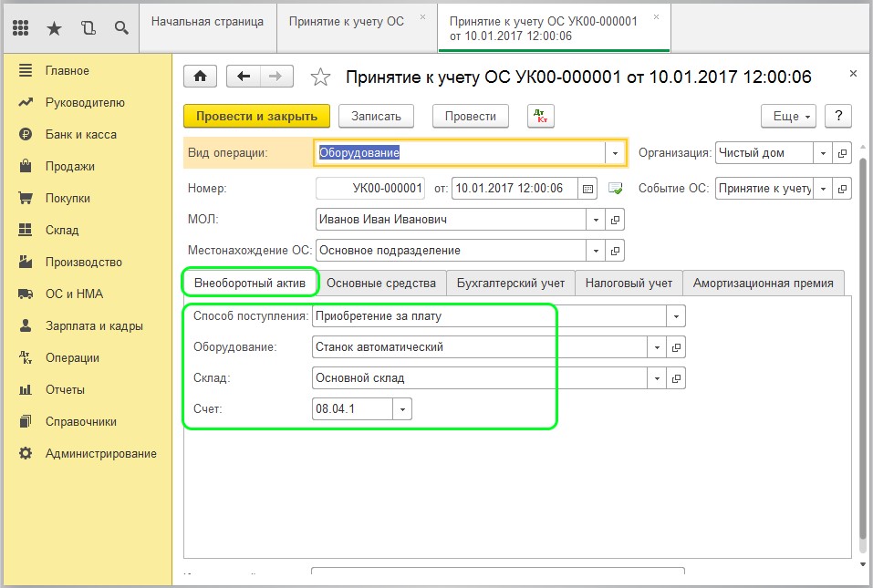Open МОЛ record with open icon

point(615,220)
